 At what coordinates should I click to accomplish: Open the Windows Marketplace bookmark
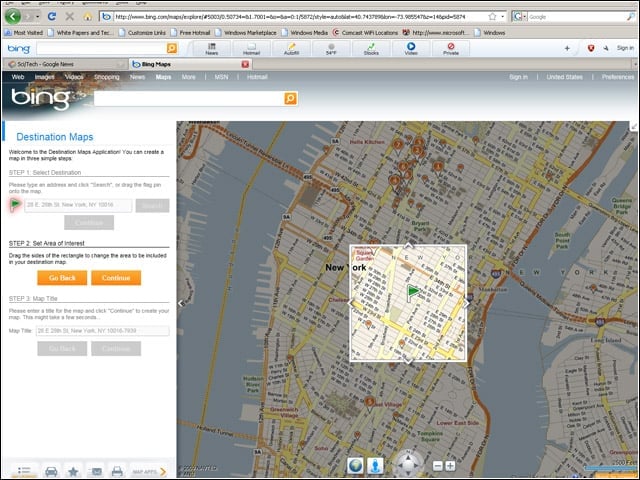coord(245,33)
